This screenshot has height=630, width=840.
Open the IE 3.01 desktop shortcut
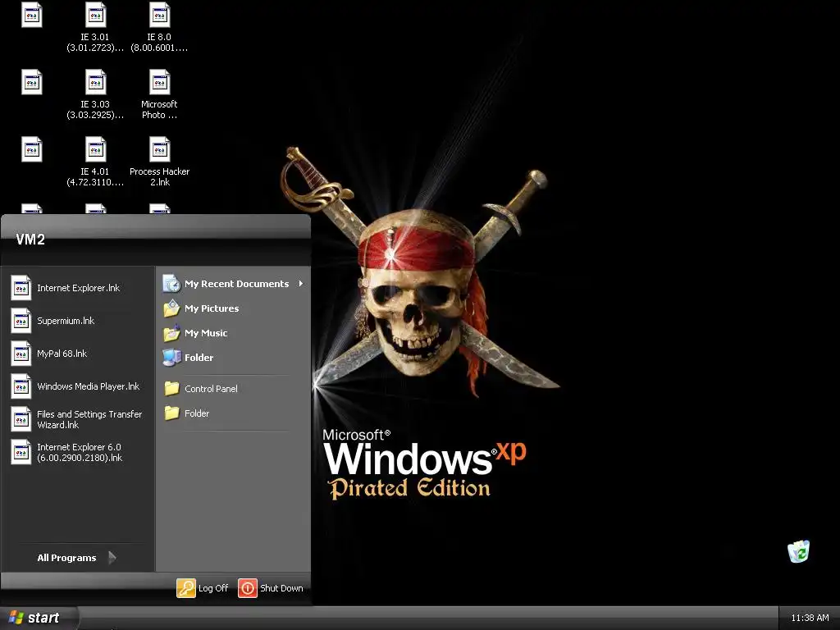[x=95, y=27]
